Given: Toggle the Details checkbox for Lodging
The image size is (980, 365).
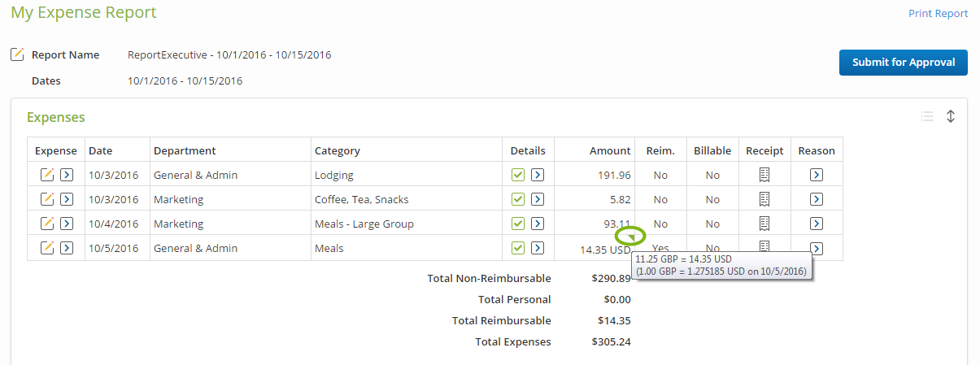Looking at the screenshot, I should (518, 175).
